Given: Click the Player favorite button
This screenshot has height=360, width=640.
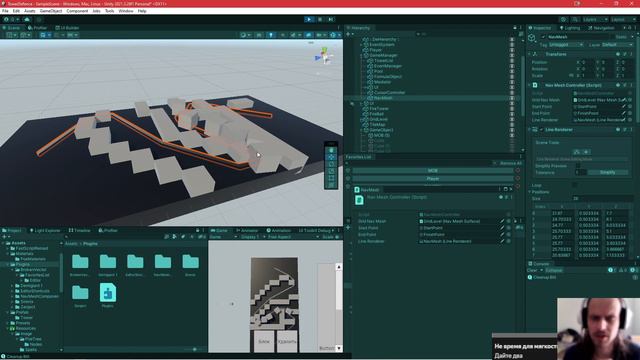Looking at the screenshot, I should [x=433, y=178].
